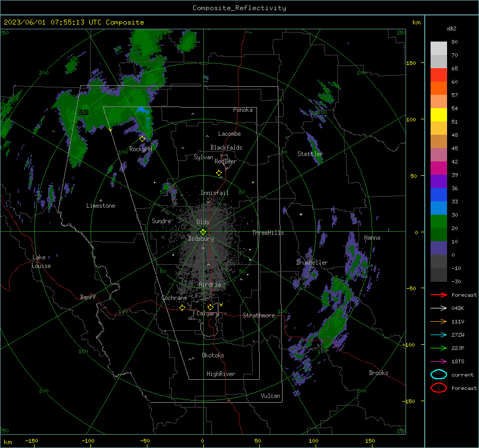
Task: Click the Composite_Reflectivity title
Action: [x=240, y=8]
